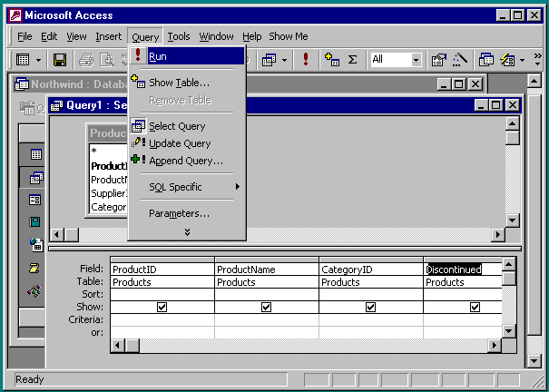Open the Edit menu

click(x=49, y=36)
